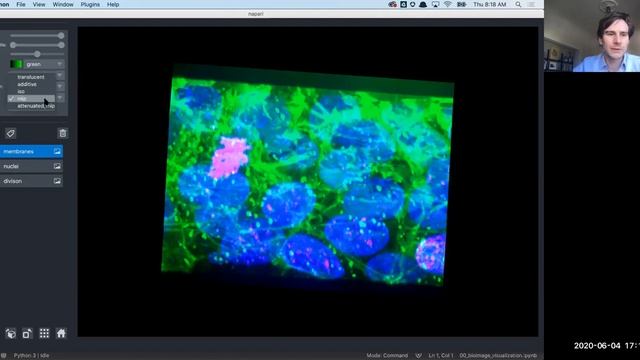Viewport: 640px width, 360px height.
Task: Open the View menu
Action: pos(39,4)
